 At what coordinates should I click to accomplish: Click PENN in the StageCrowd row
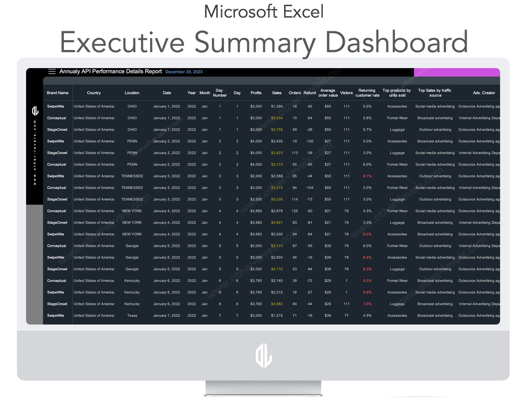[x=132, y=153]
